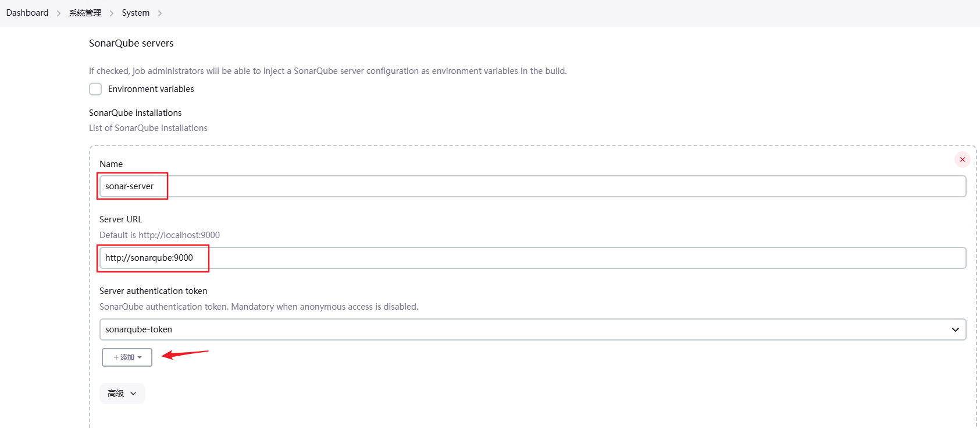Click the caret on the 添加 button
The image size is (980, 429).
click(140, 357)
